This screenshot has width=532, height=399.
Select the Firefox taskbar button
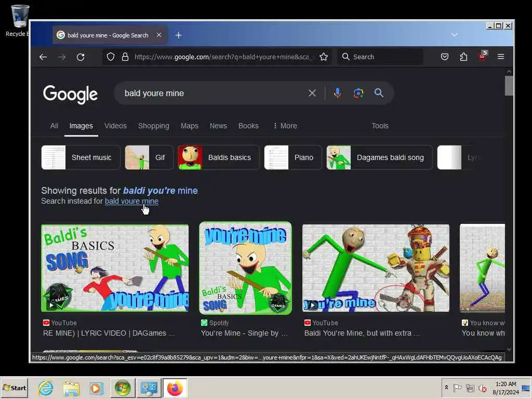[175, 388]
